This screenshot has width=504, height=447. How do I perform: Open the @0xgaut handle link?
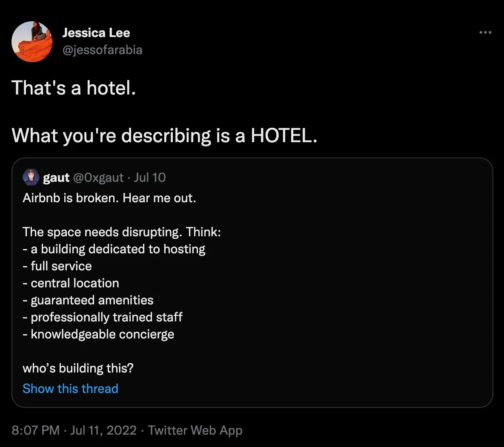99,178
